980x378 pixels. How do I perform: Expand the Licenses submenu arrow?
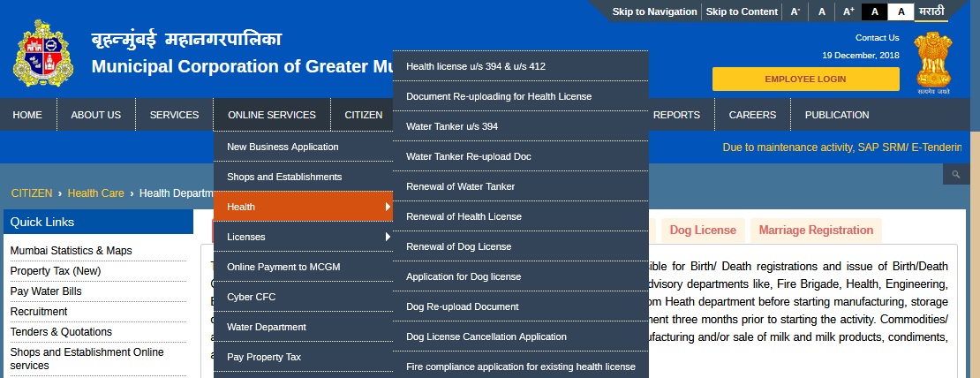point(387,237)
